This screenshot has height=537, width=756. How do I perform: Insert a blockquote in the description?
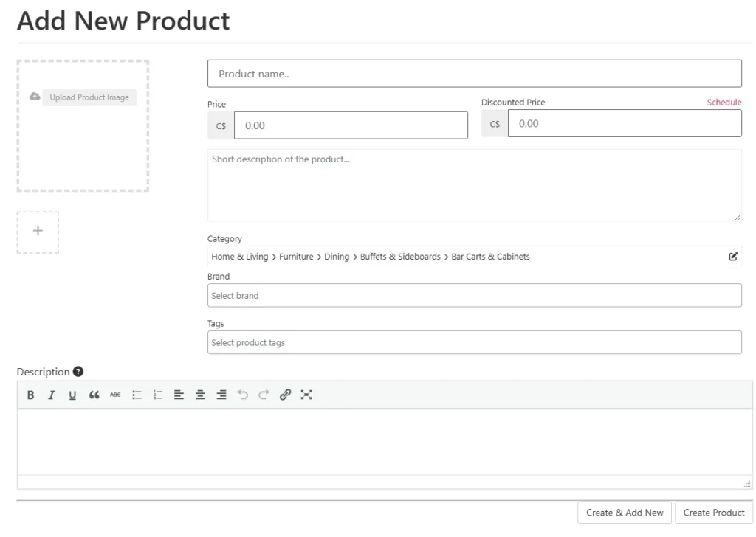pyautogui.click(x=94, y=395)
